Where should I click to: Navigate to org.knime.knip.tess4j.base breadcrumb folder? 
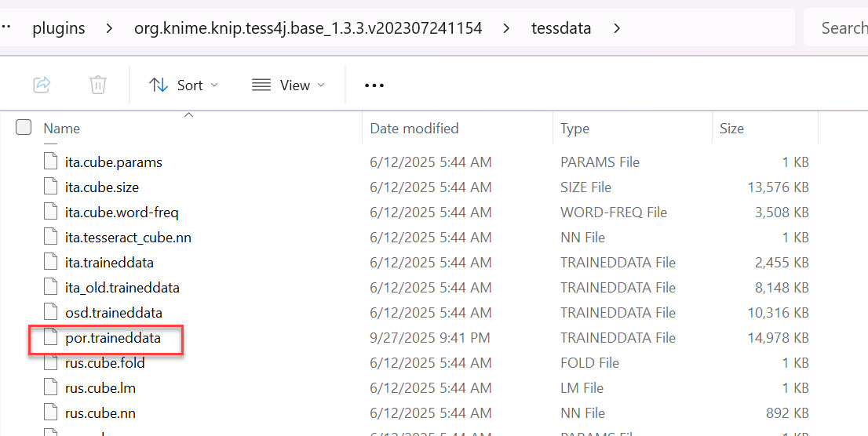pyautogui.click(x=308, y=29)
